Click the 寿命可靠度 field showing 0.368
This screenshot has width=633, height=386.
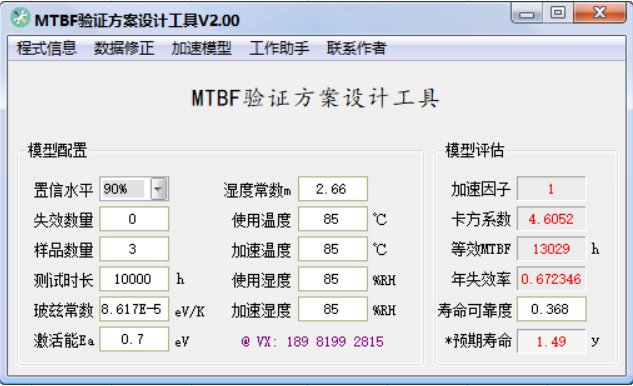551,309
